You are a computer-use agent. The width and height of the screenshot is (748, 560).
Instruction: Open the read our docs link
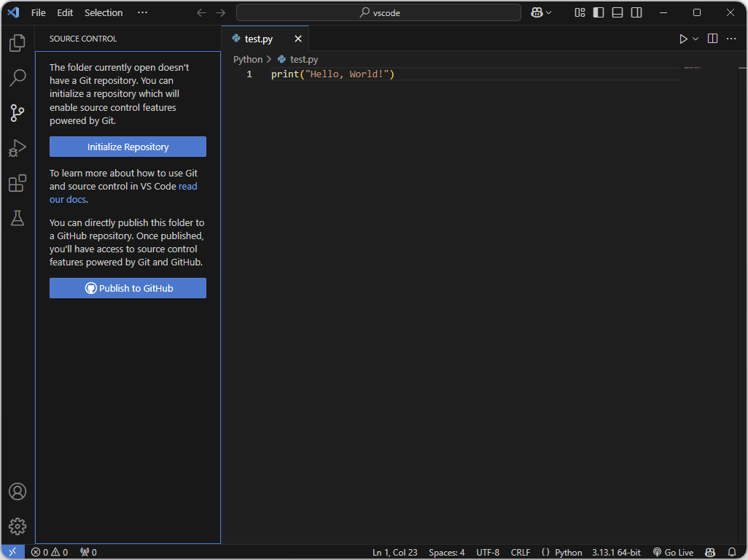123,192
